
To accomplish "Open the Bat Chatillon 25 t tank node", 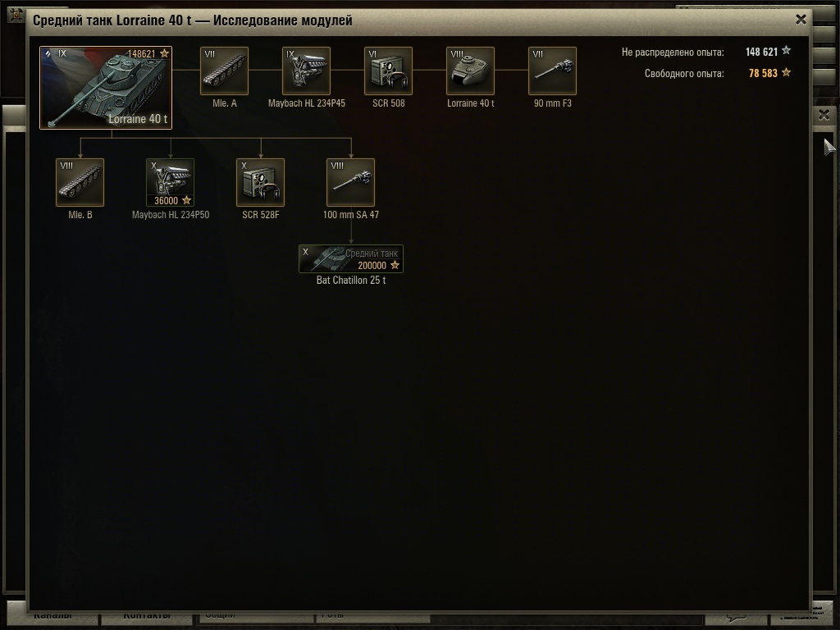I will (351, 258).
